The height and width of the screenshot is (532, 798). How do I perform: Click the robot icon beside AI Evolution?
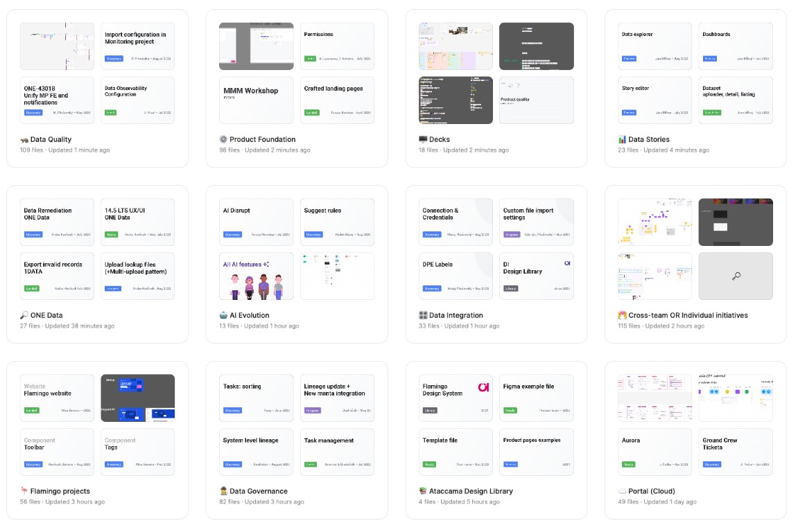click(223, 315)
